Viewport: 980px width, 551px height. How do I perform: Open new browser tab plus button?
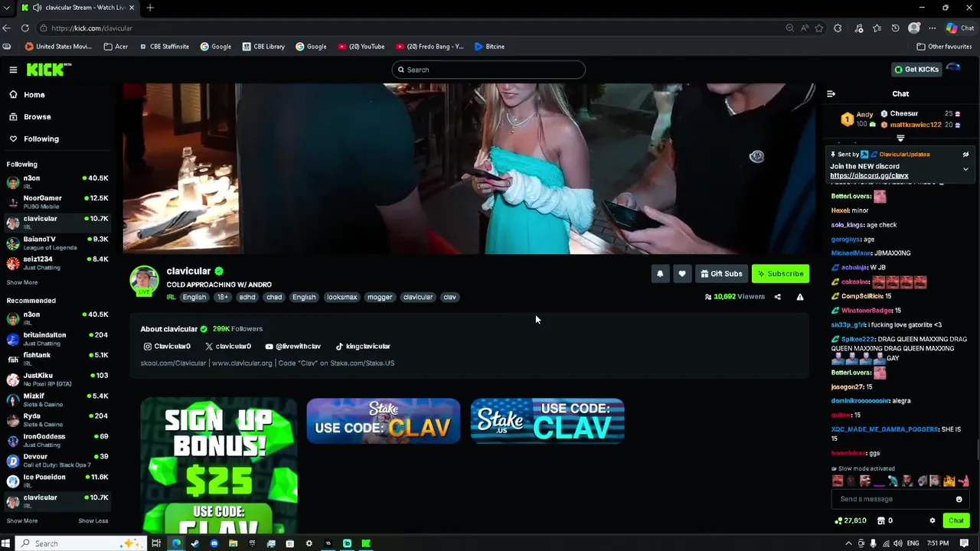tap(150, 8)
